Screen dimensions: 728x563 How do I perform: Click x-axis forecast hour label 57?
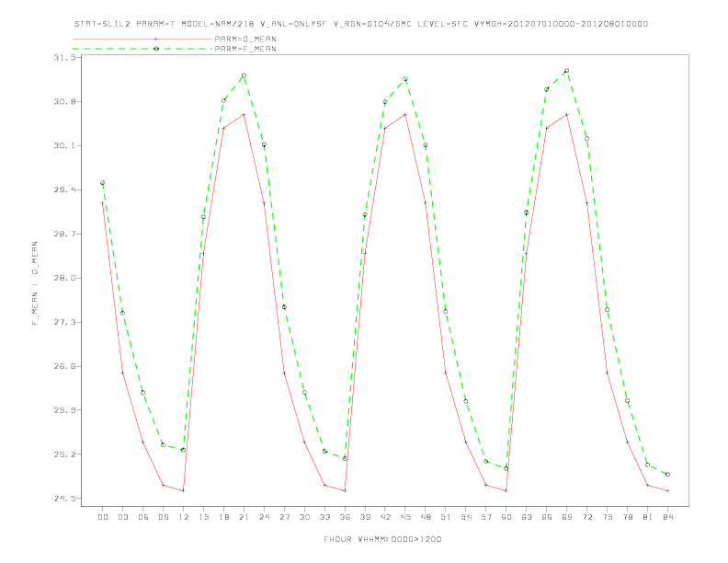pyautogui.click(x=486, y=517)
